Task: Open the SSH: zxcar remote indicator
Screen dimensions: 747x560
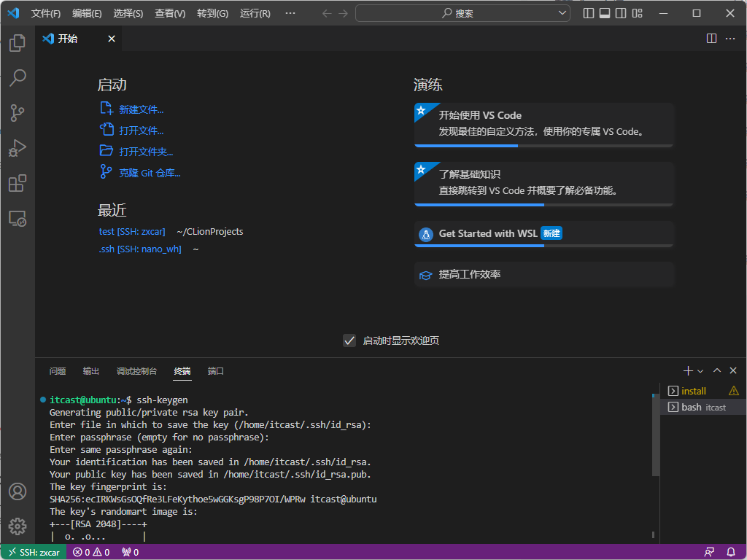Action: 34,553
